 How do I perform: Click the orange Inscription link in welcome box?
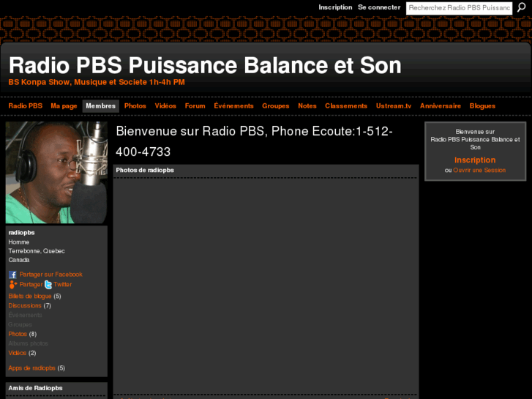coord(475,160)
